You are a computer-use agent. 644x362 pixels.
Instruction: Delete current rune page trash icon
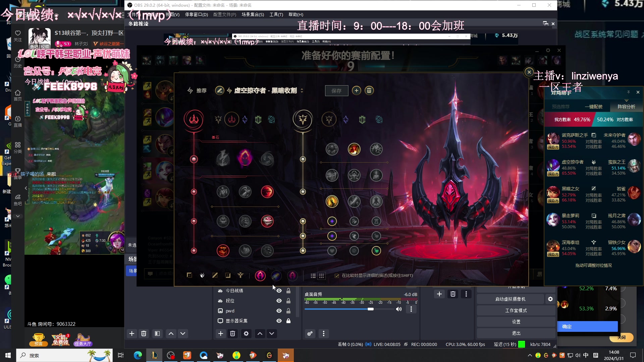click(369, 90)
